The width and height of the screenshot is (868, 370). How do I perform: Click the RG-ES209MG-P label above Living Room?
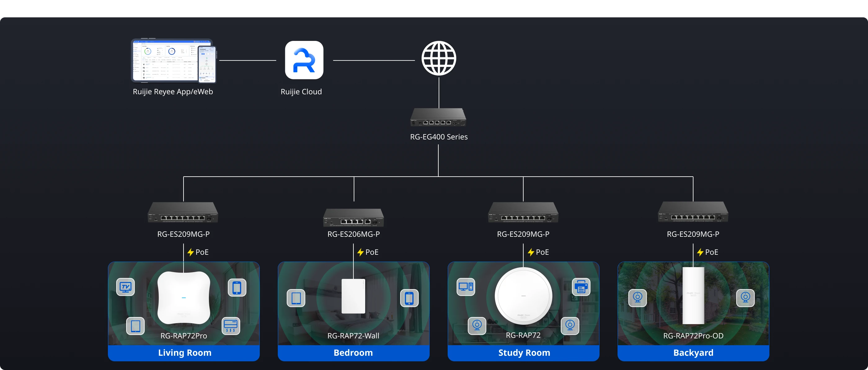tap(183, 234)
